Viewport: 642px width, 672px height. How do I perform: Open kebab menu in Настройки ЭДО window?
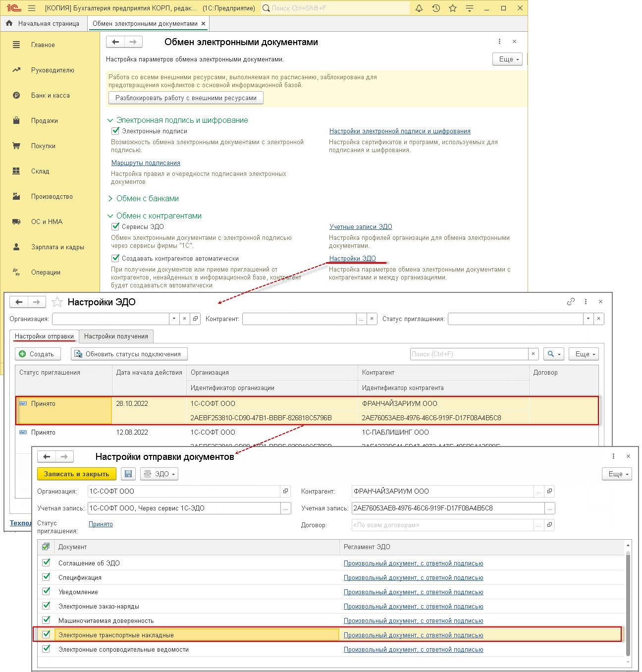point(586,302)
